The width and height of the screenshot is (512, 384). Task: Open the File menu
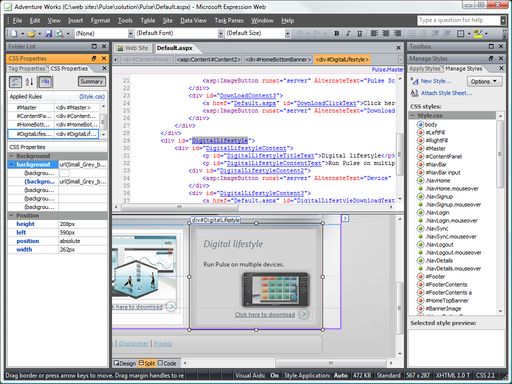(x=17, y=21)
